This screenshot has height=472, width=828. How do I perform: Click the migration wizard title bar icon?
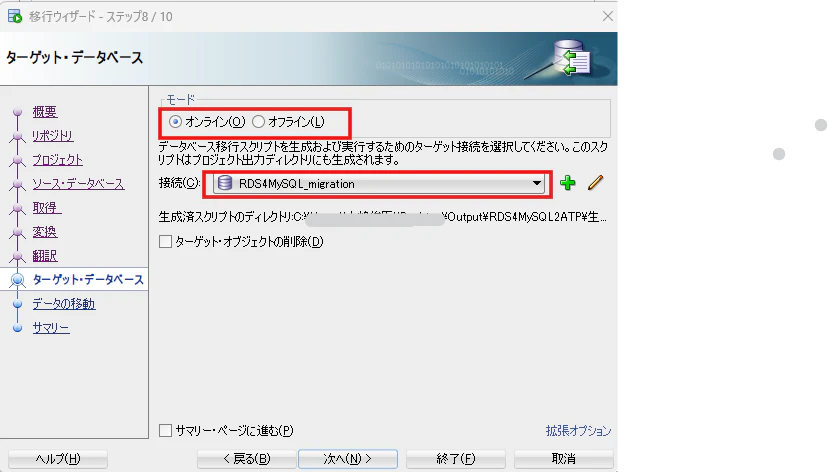[15, 16]
